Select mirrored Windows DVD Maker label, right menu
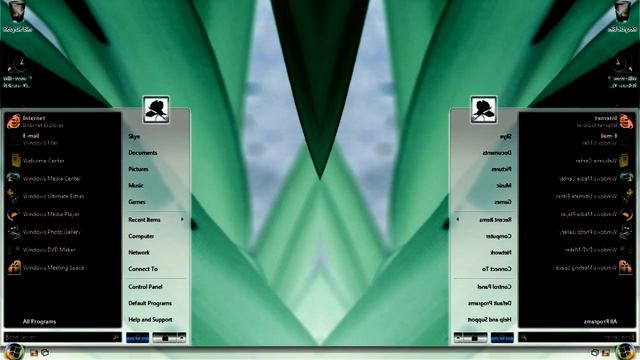The height and width of the screenshot is (360, 640). coord(591,250)
